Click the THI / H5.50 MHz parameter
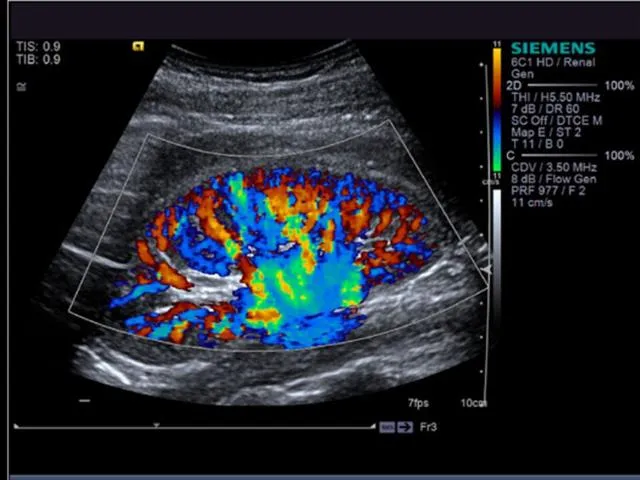The image size is (640, 480). pos(555,98)
